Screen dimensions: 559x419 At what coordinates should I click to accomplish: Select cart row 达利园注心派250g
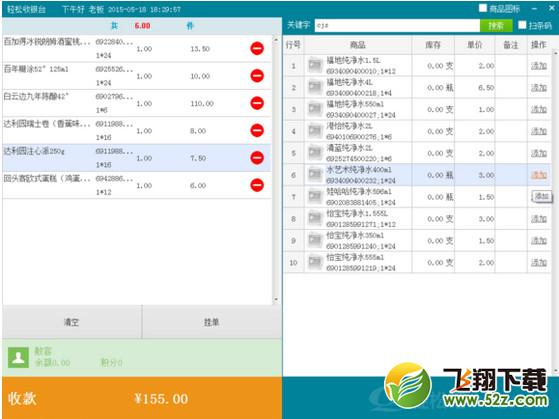pyautogui.click(x=137, y=158)
